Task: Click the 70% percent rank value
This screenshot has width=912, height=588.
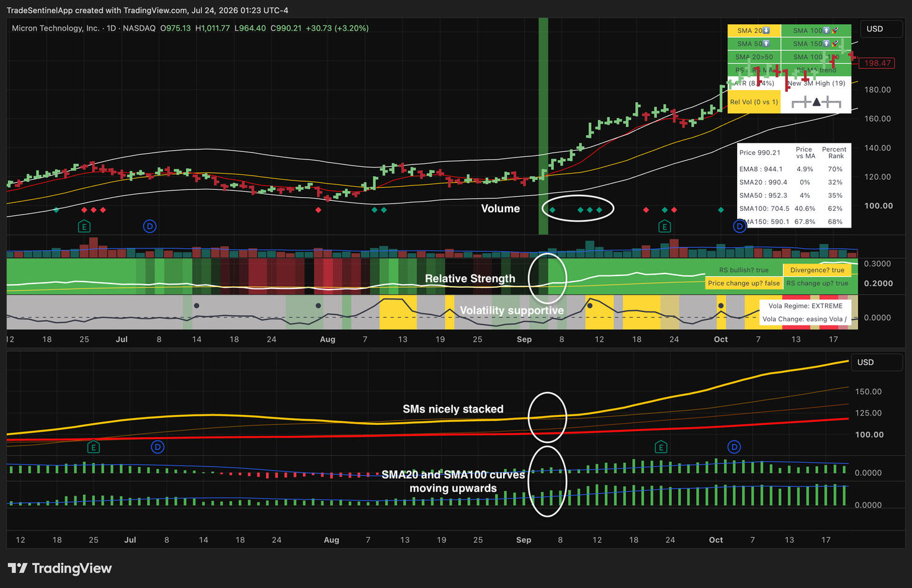Action: pyautogui.click(x=835, y=169)
